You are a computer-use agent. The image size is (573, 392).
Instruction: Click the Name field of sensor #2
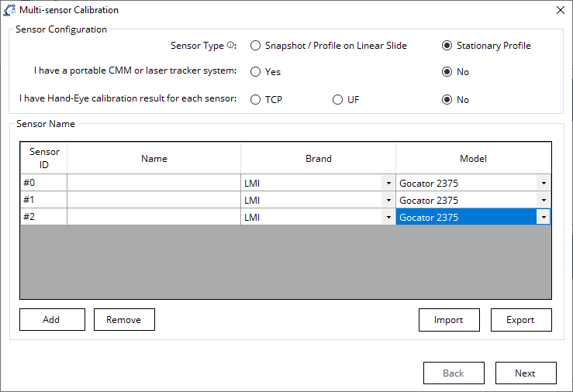[154, 217]
